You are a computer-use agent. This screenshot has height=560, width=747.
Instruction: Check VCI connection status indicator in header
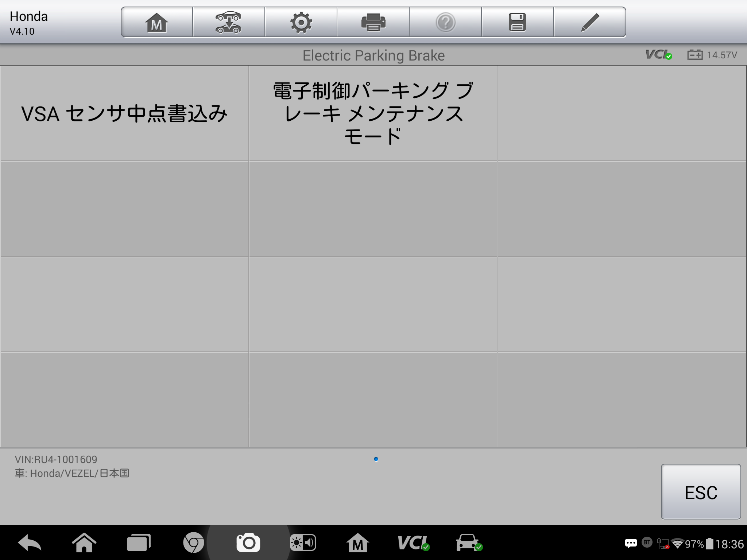coord(659,55)
